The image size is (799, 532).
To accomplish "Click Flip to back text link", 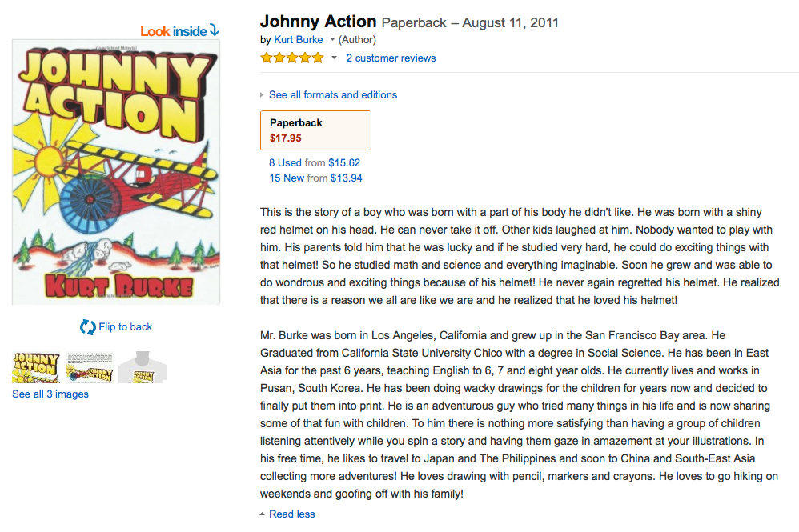I will click(126, 327).
